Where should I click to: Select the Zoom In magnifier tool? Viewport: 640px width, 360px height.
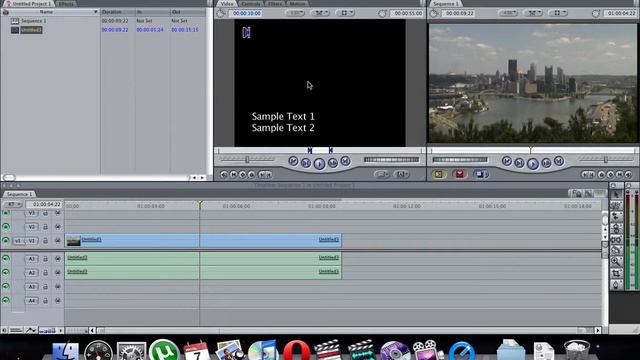pyautogui.click(x=616, y=262)
